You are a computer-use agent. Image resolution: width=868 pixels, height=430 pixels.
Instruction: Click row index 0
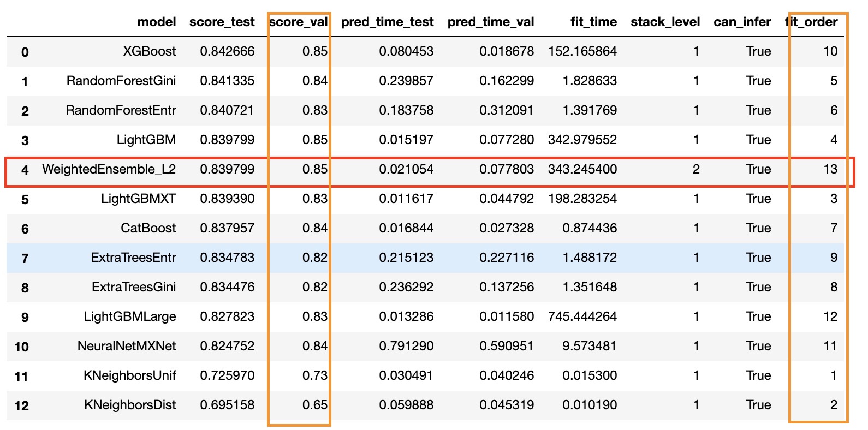pos(25,52)
